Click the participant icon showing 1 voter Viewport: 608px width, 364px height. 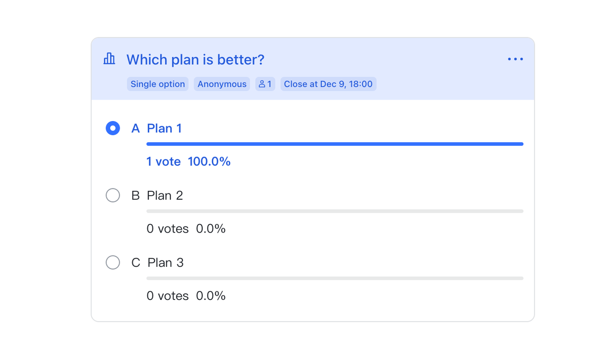coord(265,84)
